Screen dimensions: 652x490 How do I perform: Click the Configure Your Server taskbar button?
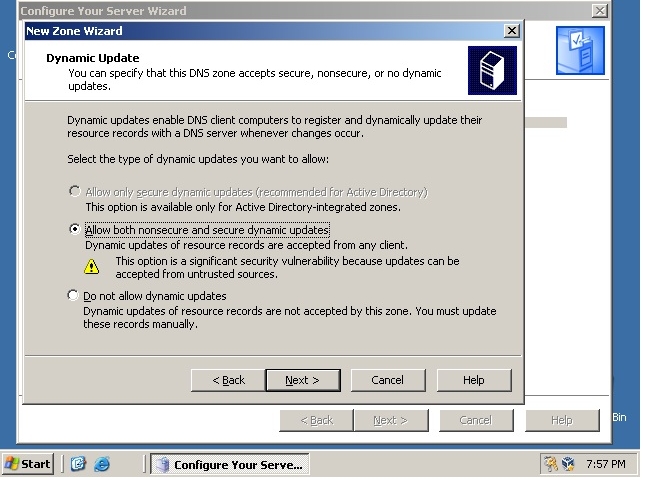coord(230,464)
